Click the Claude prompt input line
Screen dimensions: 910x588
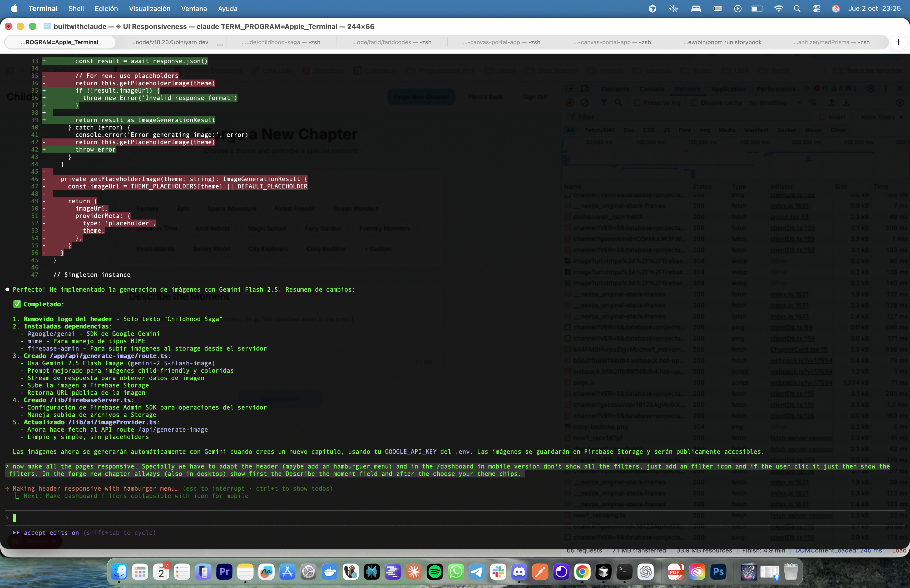[x=229, y=518]
